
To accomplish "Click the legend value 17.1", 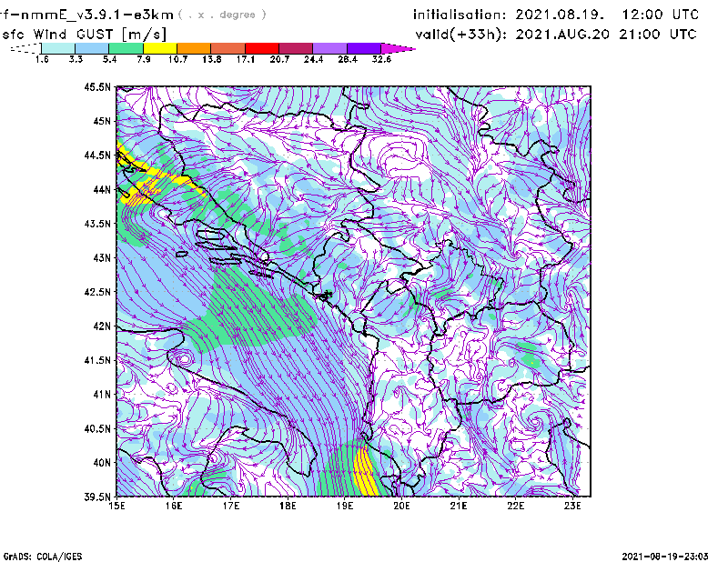I will [246, 59].
